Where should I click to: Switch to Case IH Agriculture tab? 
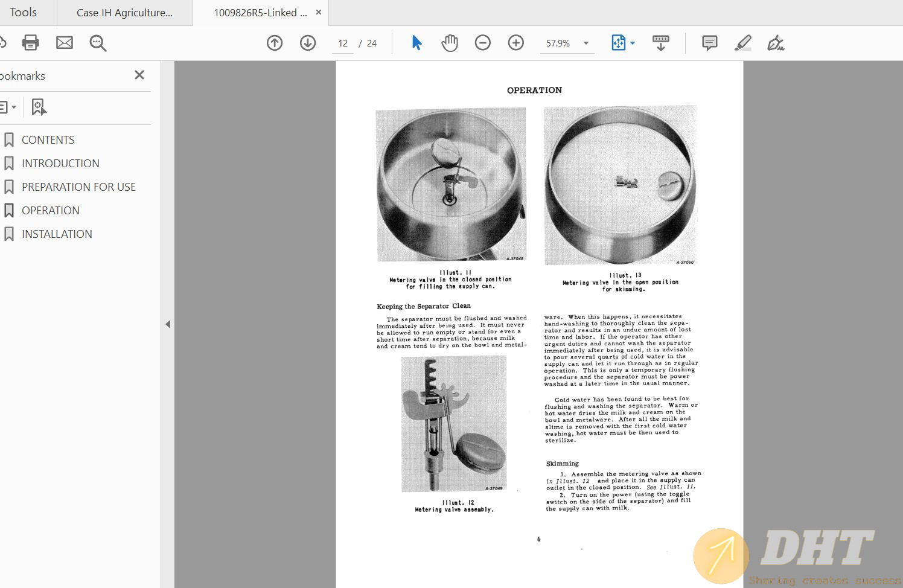pyautogui.click(x=125, y=13)
